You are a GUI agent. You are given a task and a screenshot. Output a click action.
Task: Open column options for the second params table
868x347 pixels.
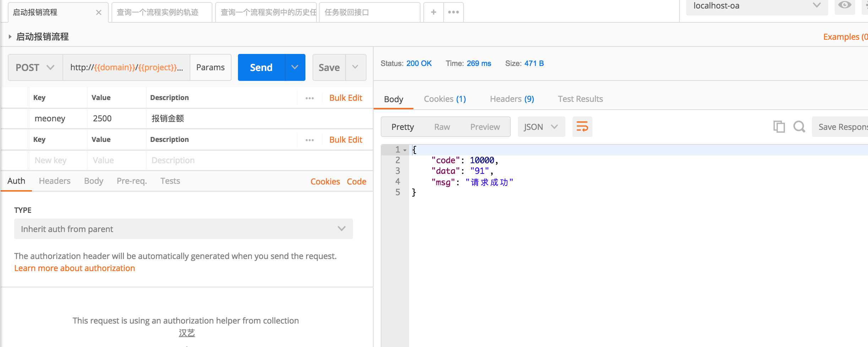click(x=310, y=140)
